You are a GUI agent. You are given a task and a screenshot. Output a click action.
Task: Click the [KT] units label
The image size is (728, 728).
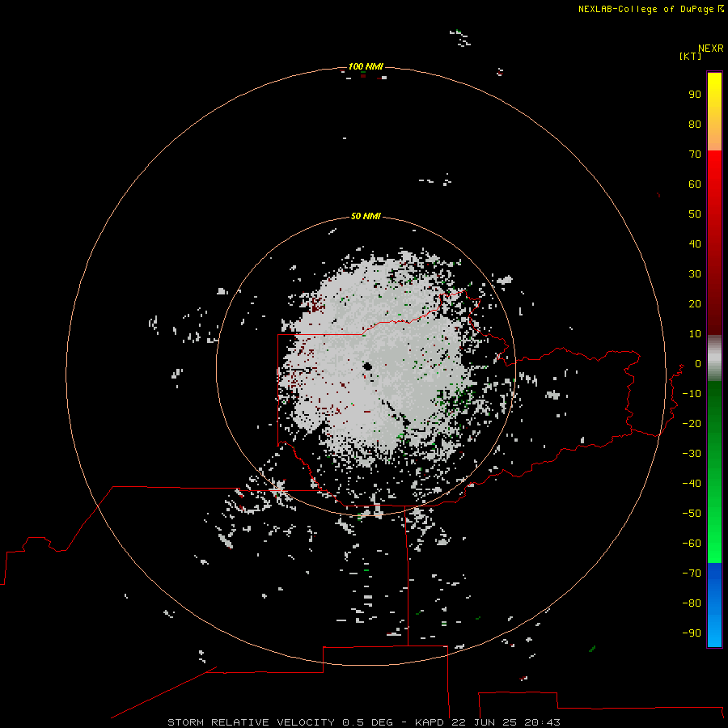(690, 56)
